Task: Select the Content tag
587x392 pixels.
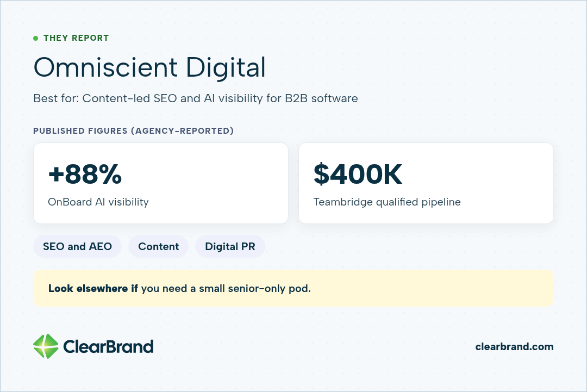Action: (x=158, y=246)
